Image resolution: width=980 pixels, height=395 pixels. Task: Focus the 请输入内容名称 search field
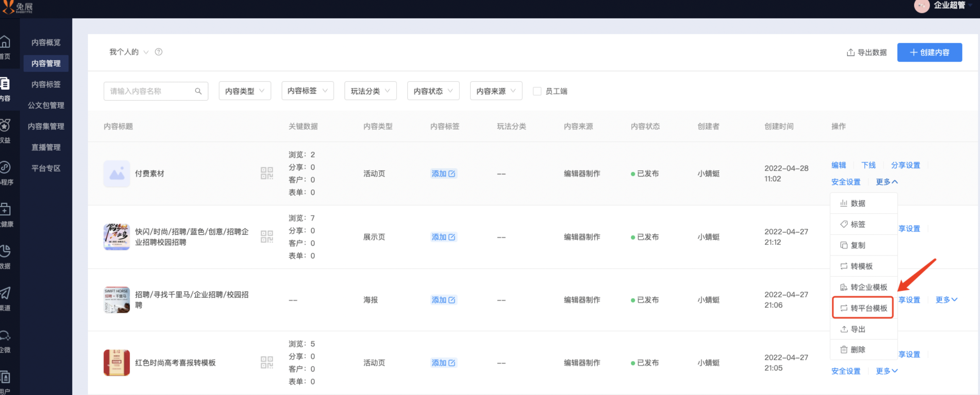[x=156, y=91]
